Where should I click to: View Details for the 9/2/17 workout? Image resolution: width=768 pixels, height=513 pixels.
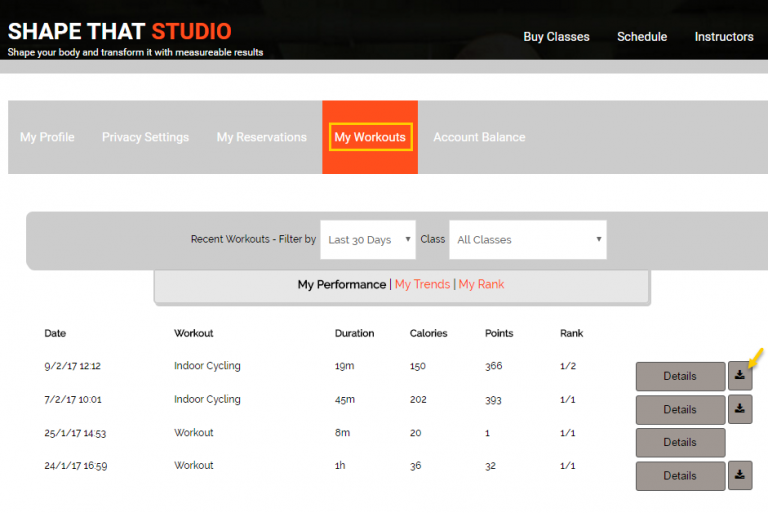pyautogui.click(x=680, y=376)
